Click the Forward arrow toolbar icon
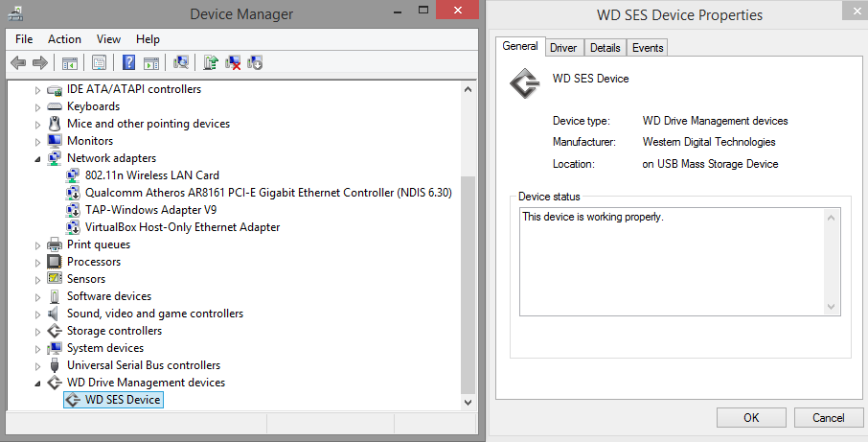868x442 pixels. tap(40, 62)
